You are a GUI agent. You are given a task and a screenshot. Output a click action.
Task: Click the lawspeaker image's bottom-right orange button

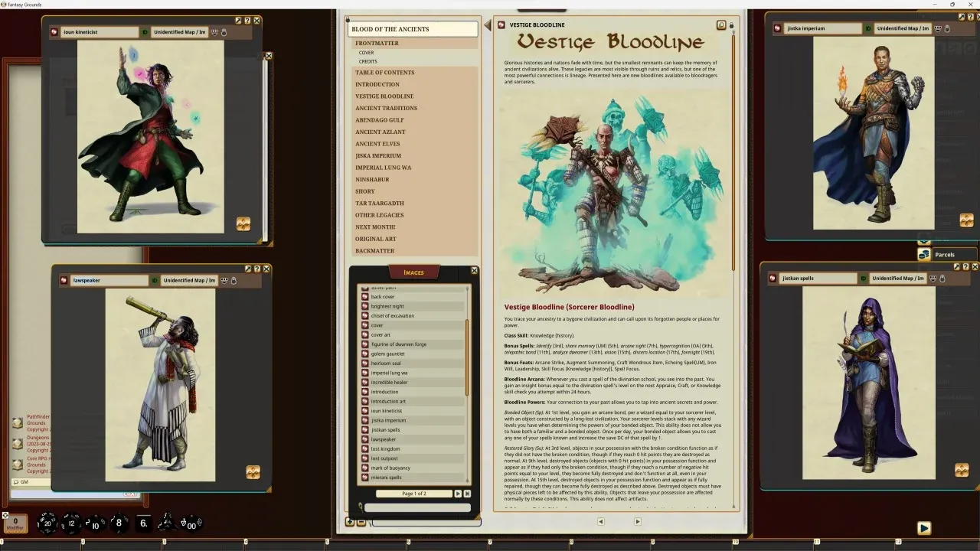(x=253, y=472)
